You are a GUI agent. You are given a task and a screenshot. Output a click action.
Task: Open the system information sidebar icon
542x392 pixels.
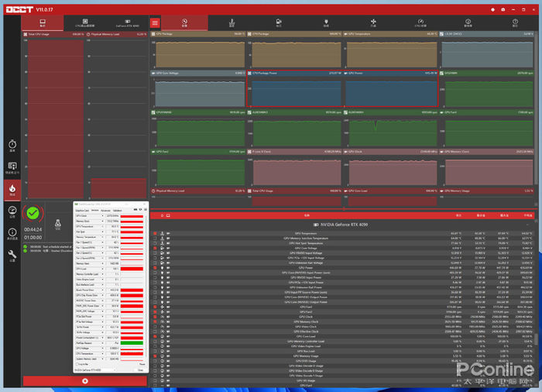[12, 233]
